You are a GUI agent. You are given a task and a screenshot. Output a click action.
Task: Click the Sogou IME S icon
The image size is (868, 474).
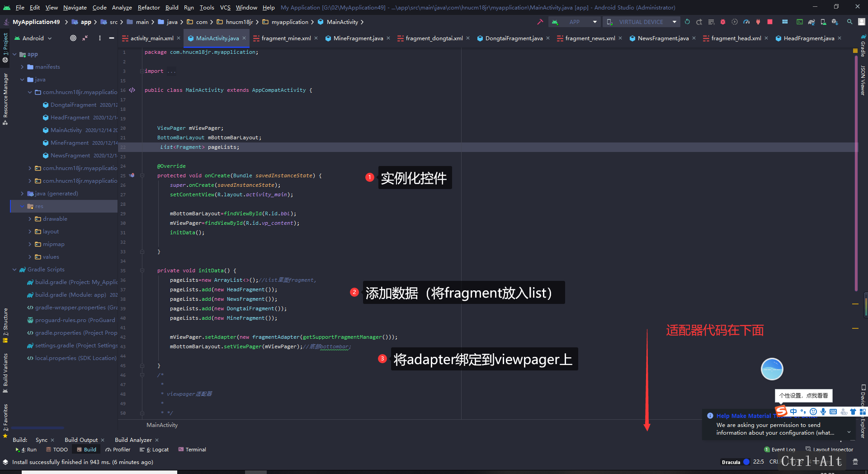pyautogui.click(x=782, y=411)
